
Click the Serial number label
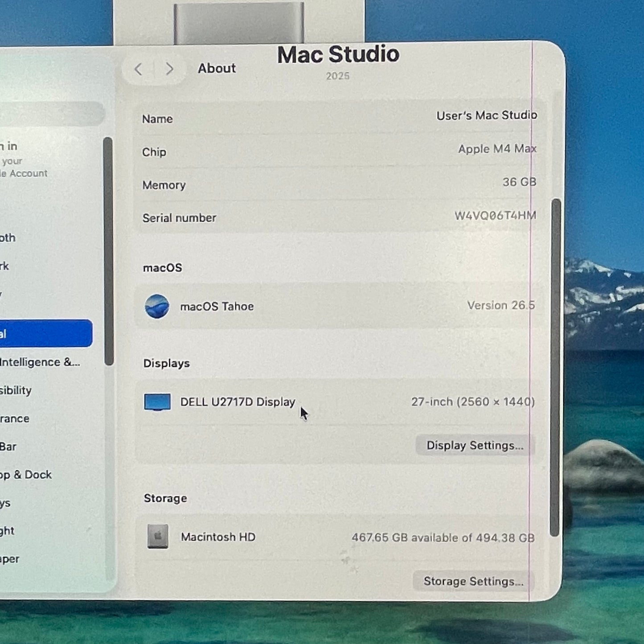tap(179, 218)
